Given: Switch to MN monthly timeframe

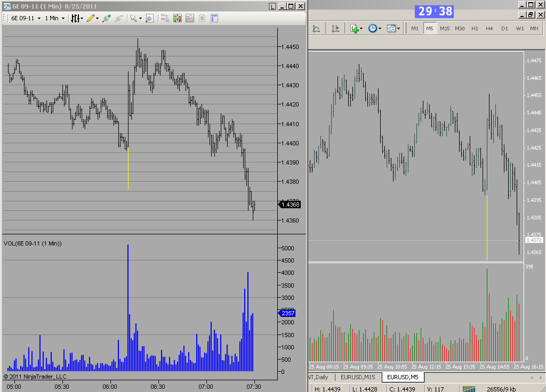Looking at the screenshot, I should coord(534,29).
